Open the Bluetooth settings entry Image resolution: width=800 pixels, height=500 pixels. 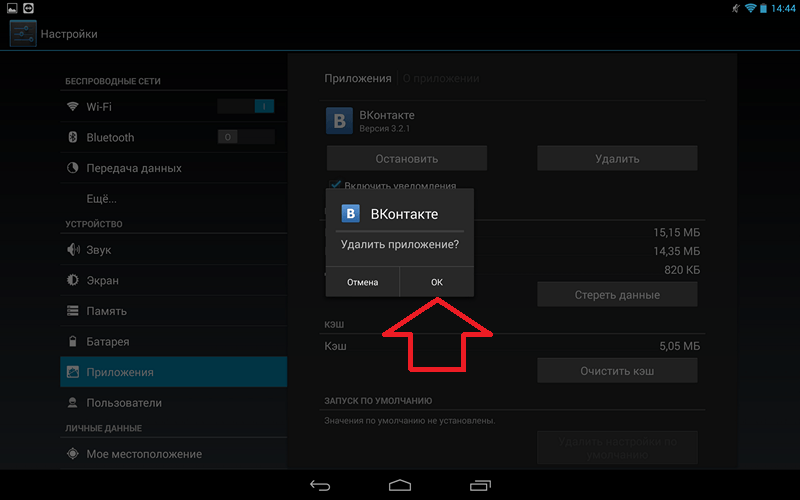(x=173, y=137)
